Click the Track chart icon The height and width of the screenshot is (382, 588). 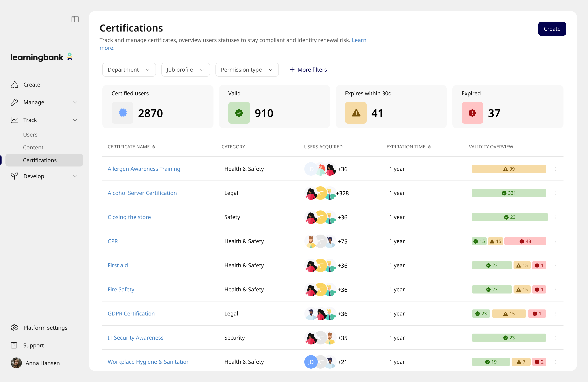point(15,120)
